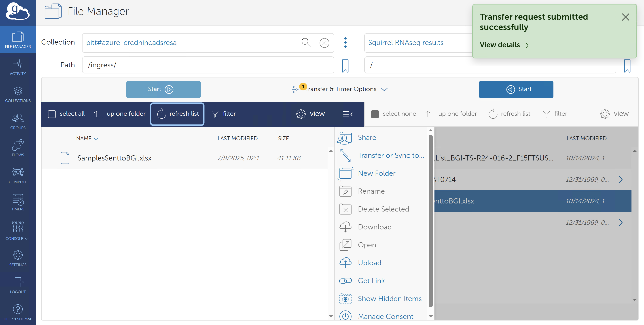Dismiss the transfer success notification

(625, 17)
